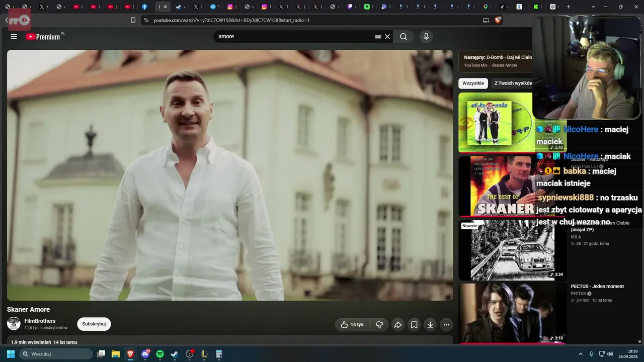The image size is (644, 362).
Task: Like the video with thumbs up
Action: tap(352, 325)
